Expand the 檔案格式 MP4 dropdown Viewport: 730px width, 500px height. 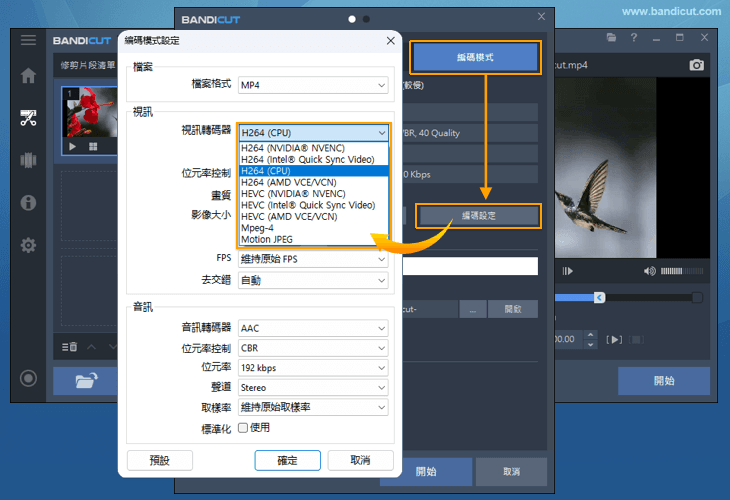(313, 85)
